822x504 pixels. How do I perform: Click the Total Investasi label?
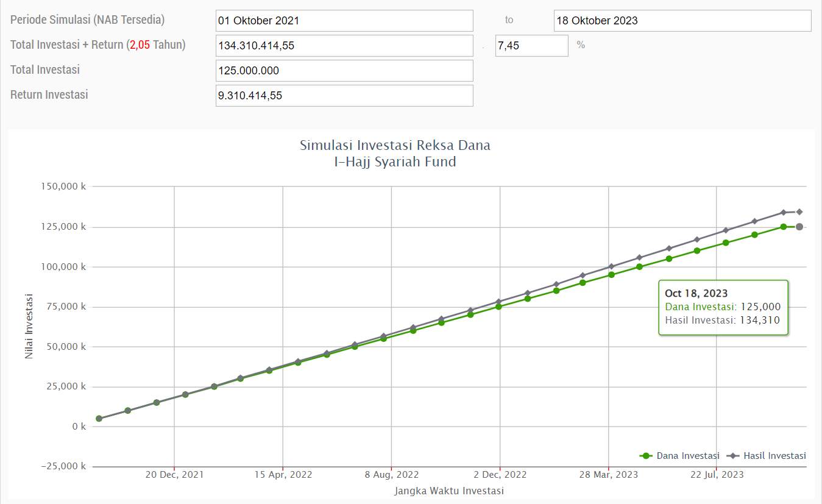[45, 69]
